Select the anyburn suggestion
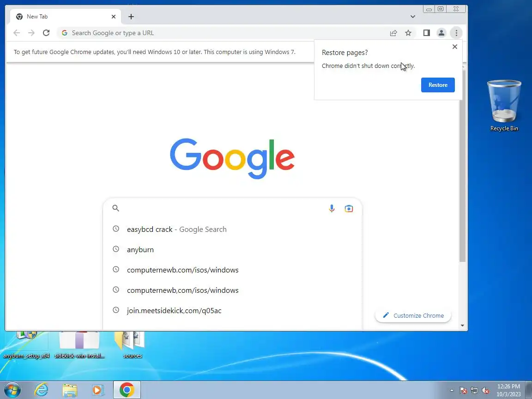Viewport: 532px width, 399px height. pos(232,250)
